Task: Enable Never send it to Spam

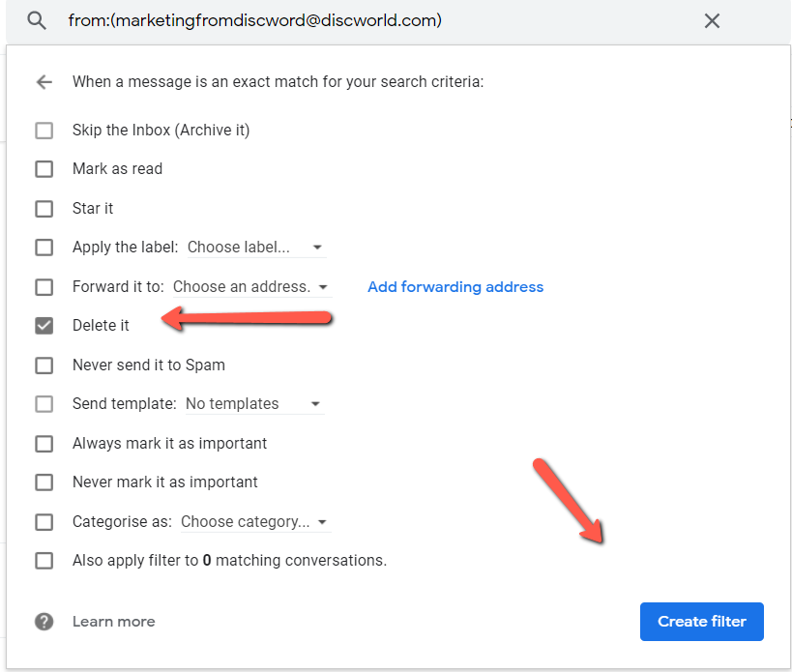Action: (x=44, y=365)
